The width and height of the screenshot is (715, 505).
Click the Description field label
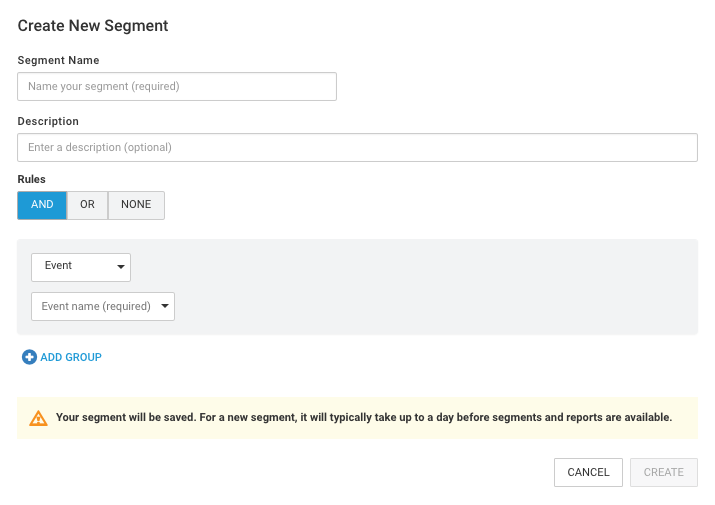click(48, 122)
